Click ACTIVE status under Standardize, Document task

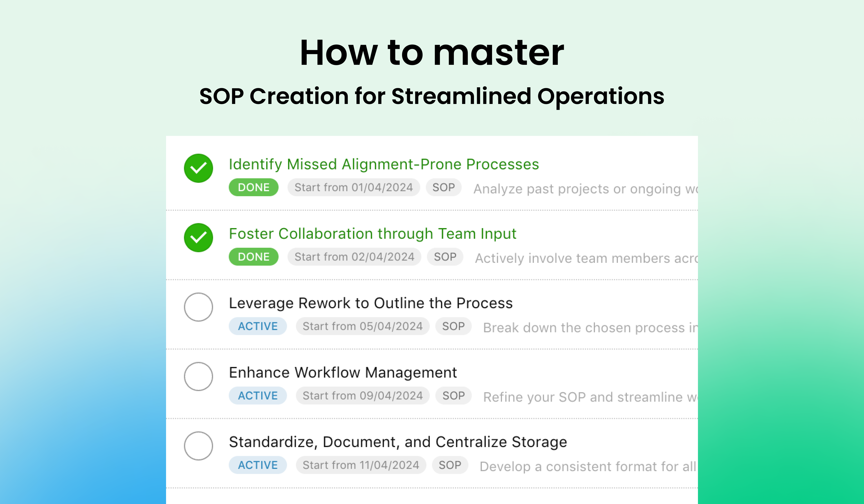click(x=257, y=465)
